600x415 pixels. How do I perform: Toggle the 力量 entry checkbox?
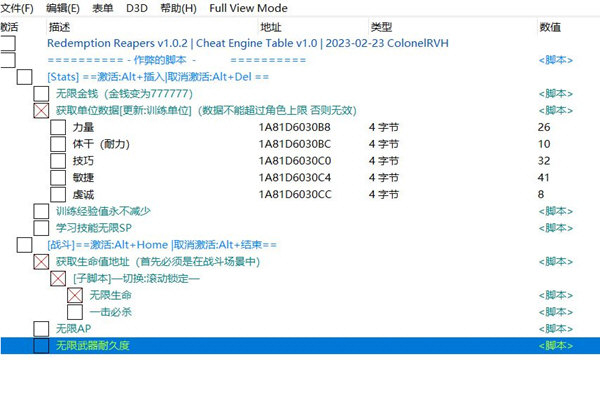pos(58,127)
